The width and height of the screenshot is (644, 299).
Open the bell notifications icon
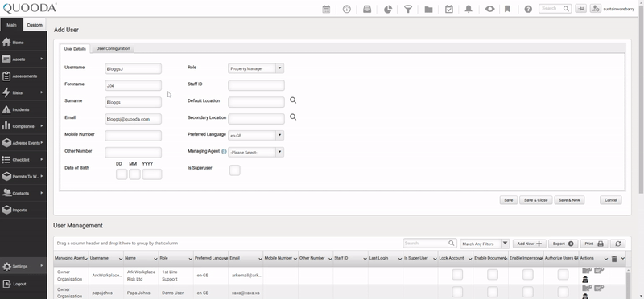coord(469,9)
